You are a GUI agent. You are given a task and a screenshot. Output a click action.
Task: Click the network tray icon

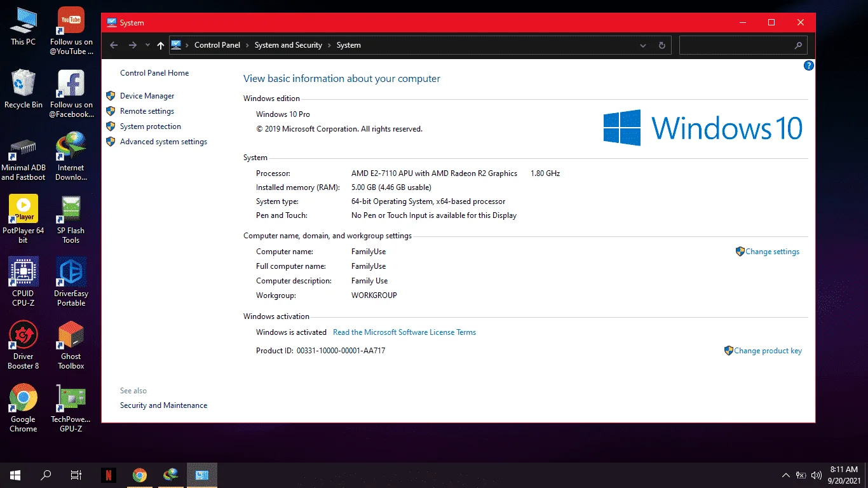(x=801, y=475)
